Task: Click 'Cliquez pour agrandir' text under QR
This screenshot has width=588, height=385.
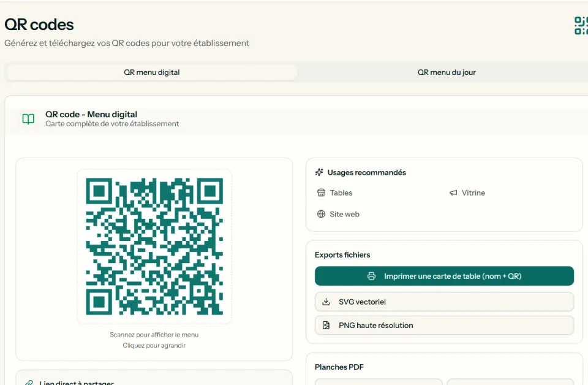Action: tap(154, 345)
